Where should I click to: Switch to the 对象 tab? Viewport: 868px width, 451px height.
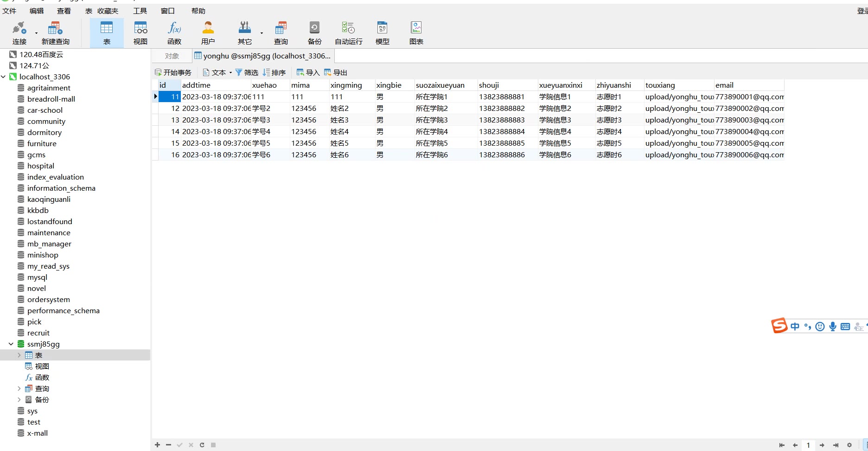[172, 56]
